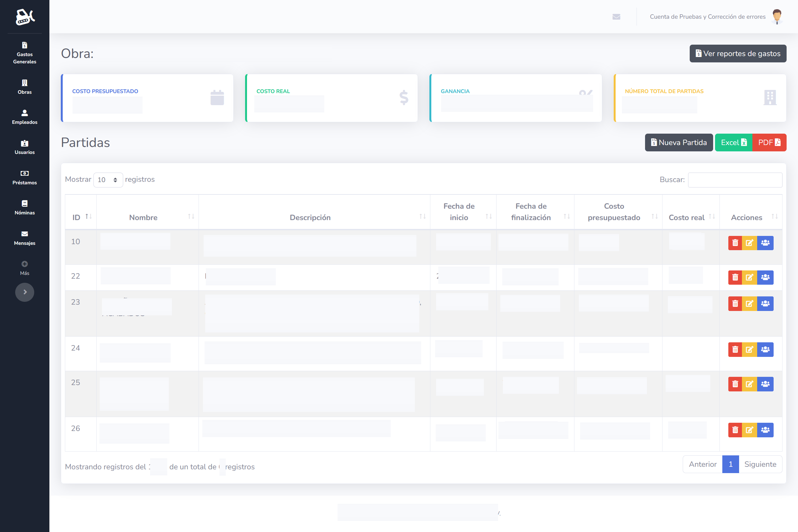Open the group icon for partida 23
The width and height of the screenshot is (798, 532).
(x=765, y=304)
